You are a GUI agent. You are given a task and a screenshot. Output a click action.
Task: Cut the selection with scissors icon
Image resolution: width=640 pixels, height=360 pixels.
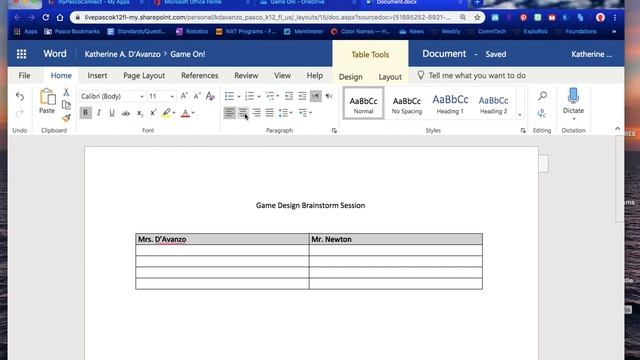point(66,92)
